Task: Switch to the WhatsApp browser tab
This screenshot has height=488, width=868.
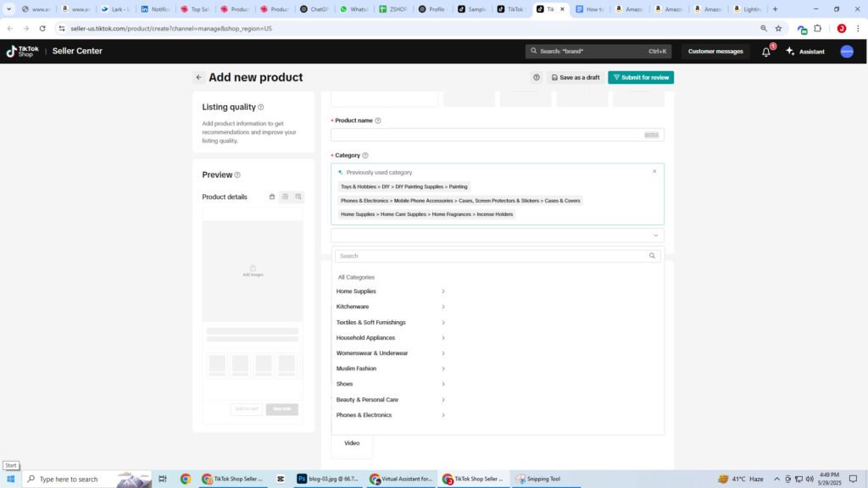Action: 353,8
